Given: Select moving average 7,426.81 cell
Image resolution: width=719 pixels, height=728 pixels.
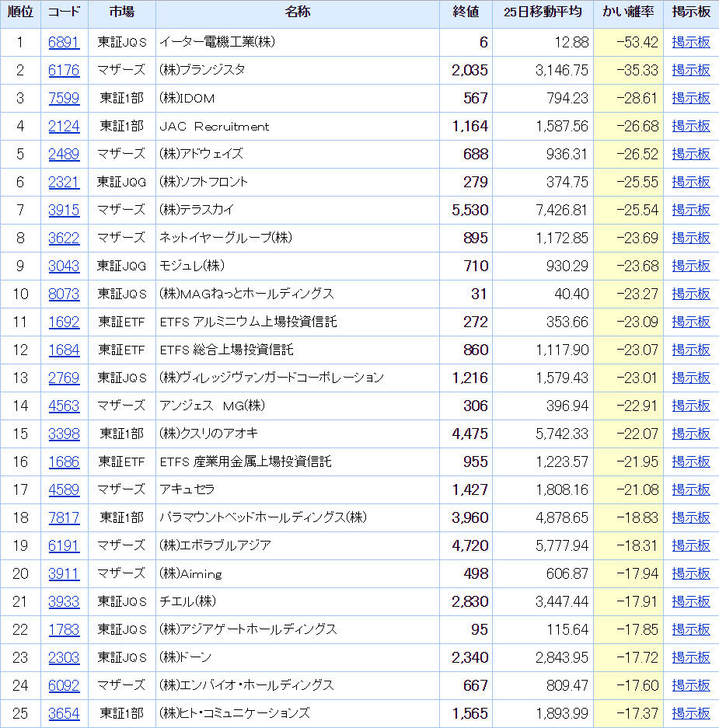Looking at the screenshot, I should pyautogui.click(x=543, y=210).
